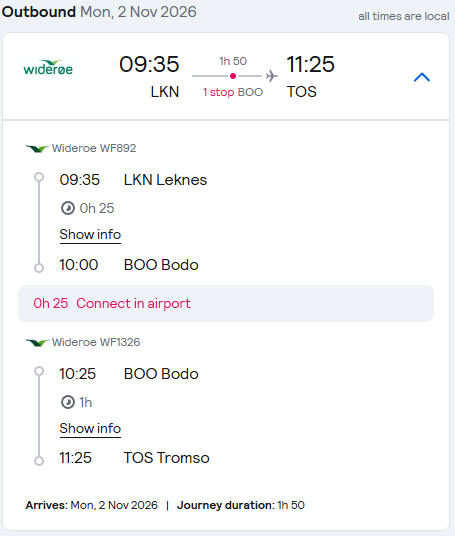Click the airplane icon beside the 11:25 arrival

271,76
